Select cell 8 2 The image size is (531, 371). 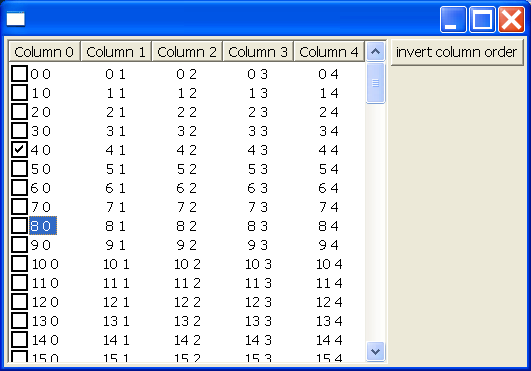click(187, 225)
